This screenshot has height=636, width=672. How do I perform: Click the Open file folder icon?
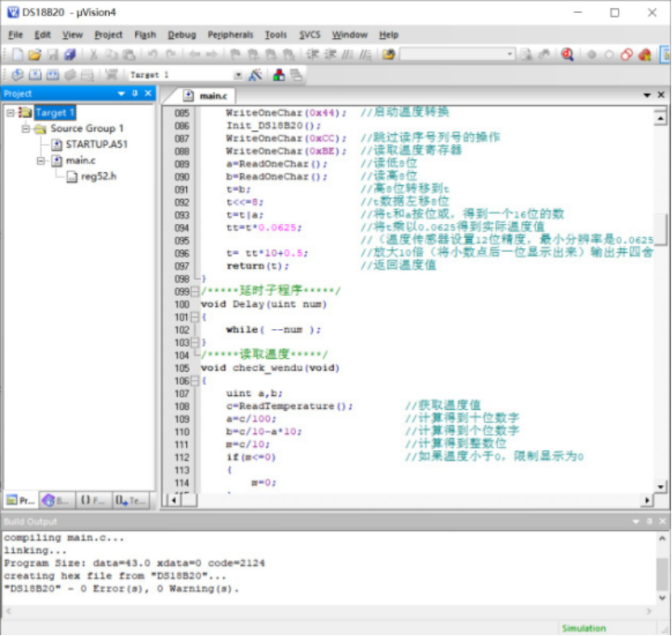coord(34,55)
